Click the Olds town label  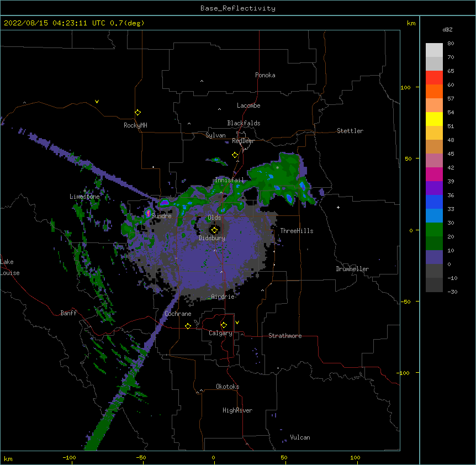tap(214, 218)
